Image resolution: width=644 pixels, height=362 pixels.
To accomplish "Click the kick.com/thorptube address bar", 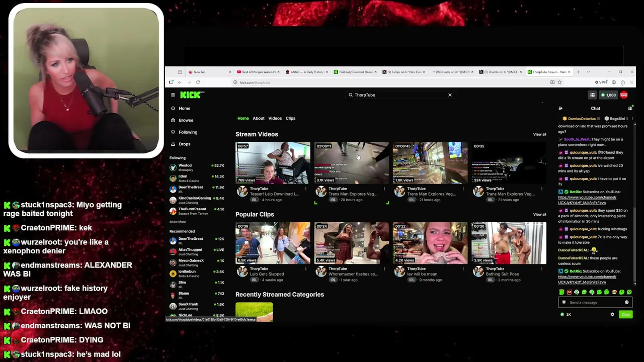I will [396, 82].
